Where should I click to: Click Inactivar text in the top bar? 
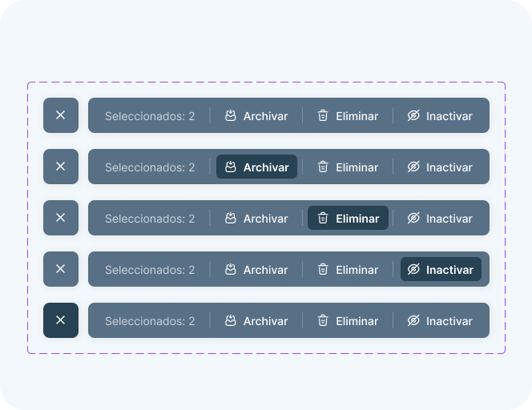pyautogui.click(x=449, y=116)
